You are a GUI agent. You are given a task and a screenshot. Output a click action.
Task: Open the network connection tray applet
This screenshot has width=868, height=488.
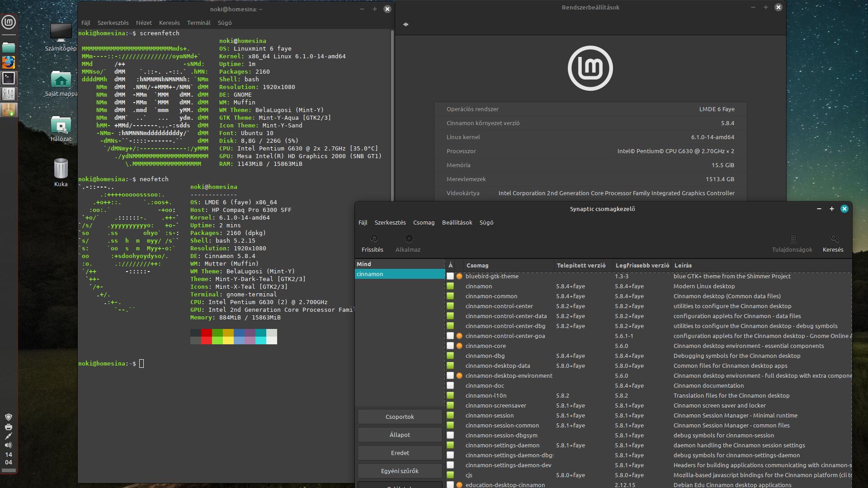click(9, 436)
